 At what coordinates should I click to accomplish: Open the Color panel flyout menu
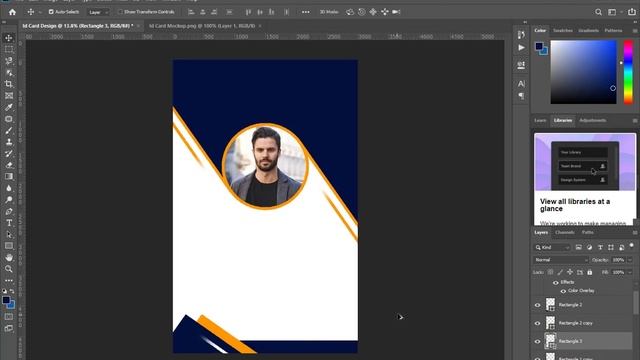click(635, 31)
